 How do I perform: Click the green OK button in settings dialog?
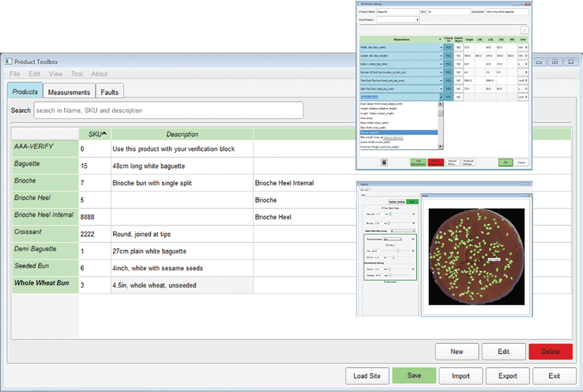[x=505, y=163]
